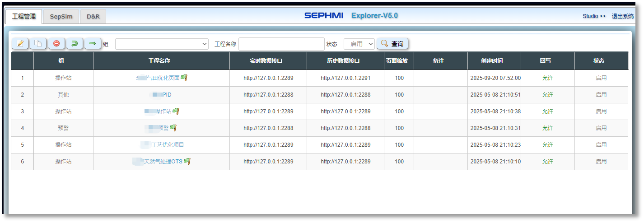This screenshot has height=223, width=644.
Task: Switch to the SepSim tab
Action: point(61,16)
